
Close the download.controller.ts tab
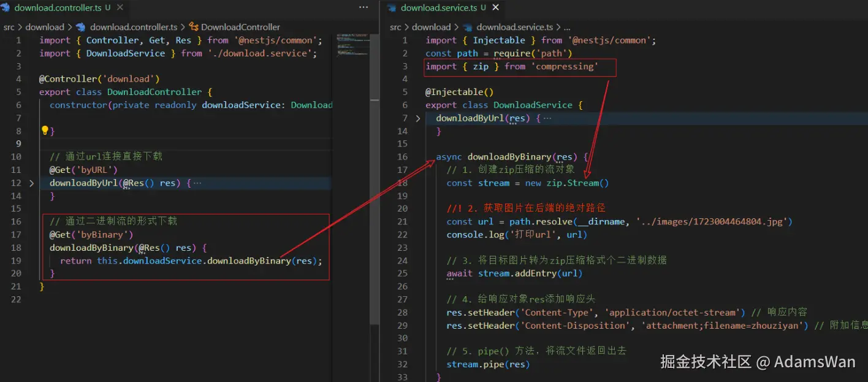(x=121, y=8)
